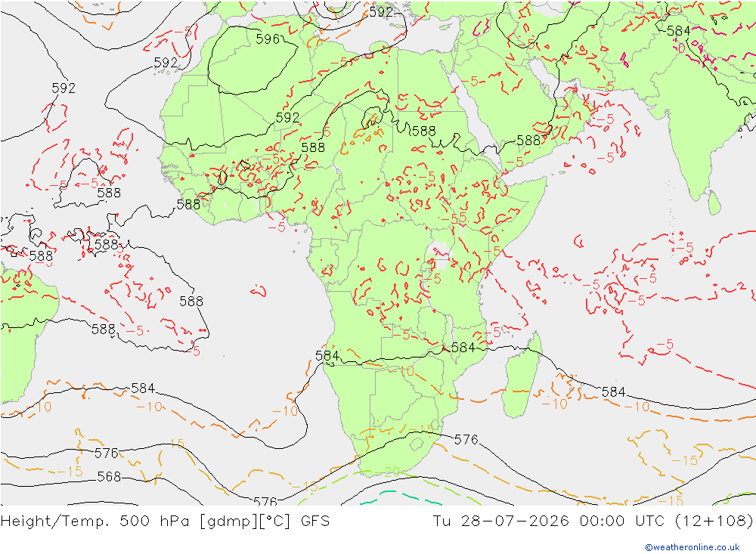Image resolution: width=756 pixels, height=554 pixels.
Task: Click the 568 height contour label
Action: pyautogui.click(x=109, y=476)
